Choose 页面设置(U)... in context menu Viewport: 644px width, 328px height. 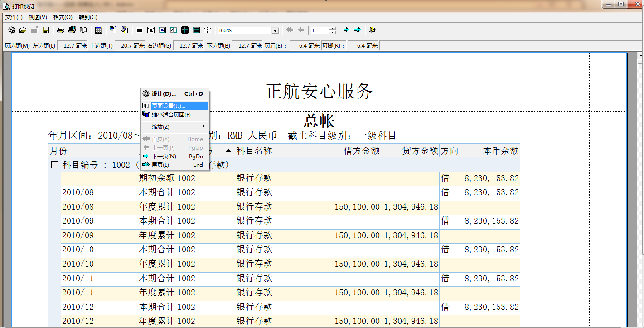pos(174,106)
